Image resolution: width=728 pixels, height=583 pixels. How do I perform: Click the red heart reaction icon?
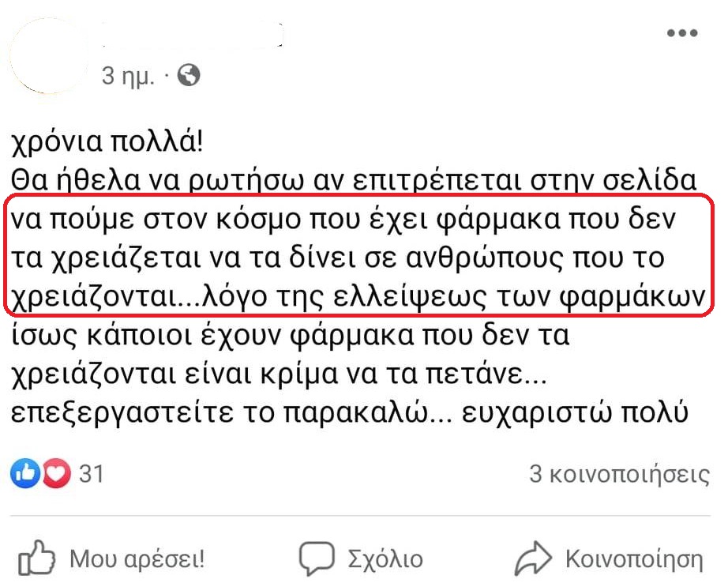(55, 474)
